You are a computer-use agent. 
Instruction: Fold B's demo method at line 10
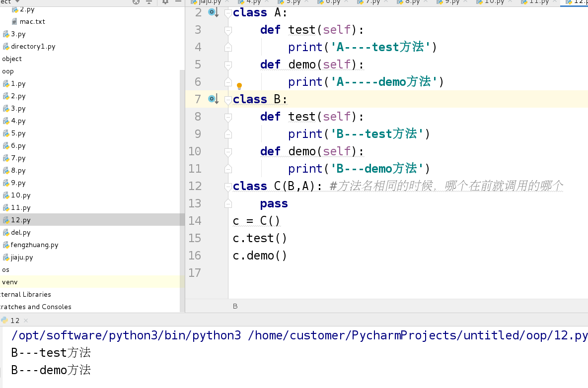pos(228,152)
